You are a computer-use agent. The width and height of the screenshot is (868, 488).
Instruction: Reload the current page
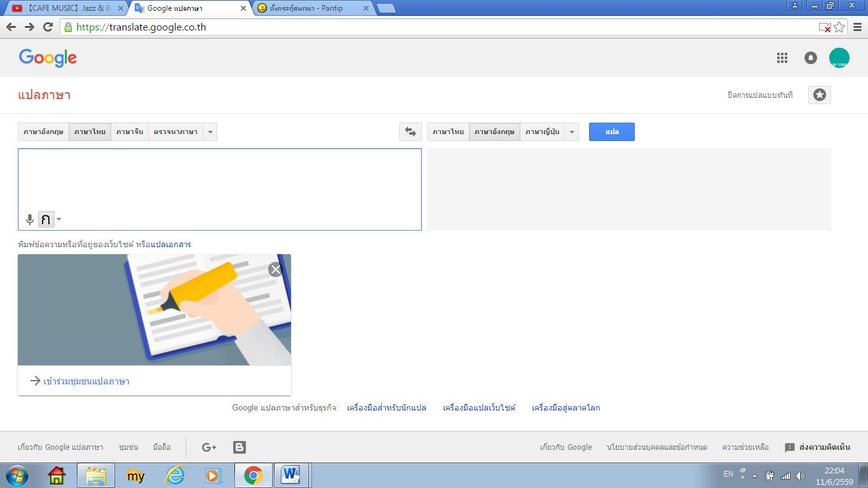tap(48, 27)
